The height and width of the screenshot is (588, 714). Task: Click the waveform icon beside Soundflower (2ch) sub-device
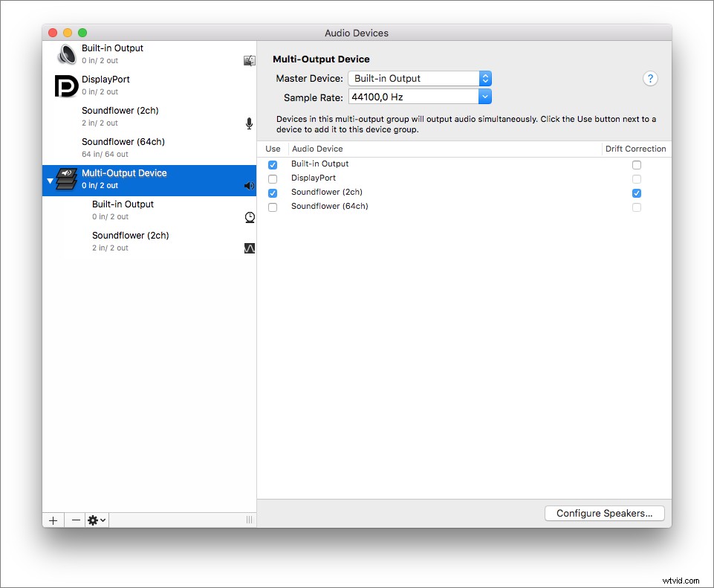pyautogui.click(x=249, y=248)
